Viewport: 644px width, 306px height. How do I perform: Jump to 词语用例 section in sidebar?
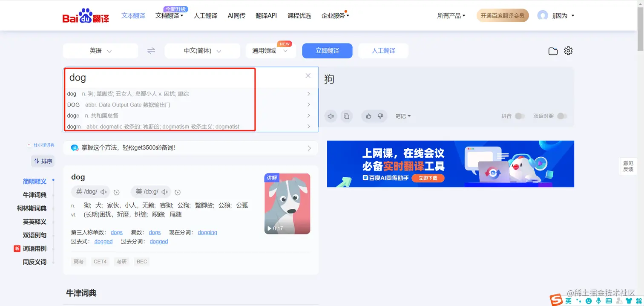pos(34,248)
